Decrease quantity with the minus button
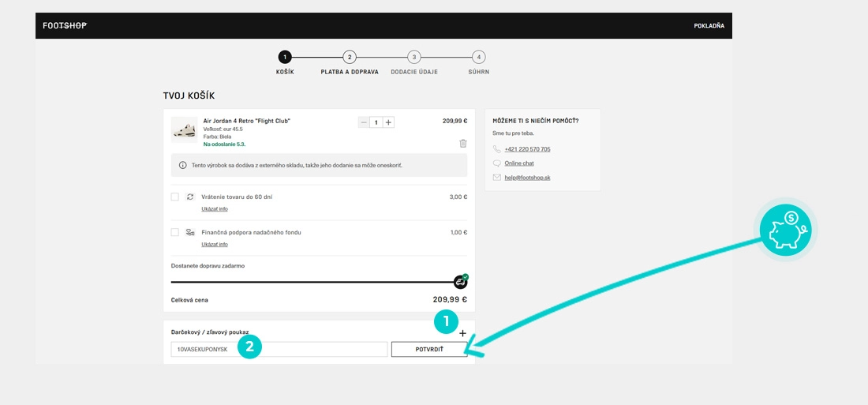This screenshot has height=405, width=868. coord(364,122)
